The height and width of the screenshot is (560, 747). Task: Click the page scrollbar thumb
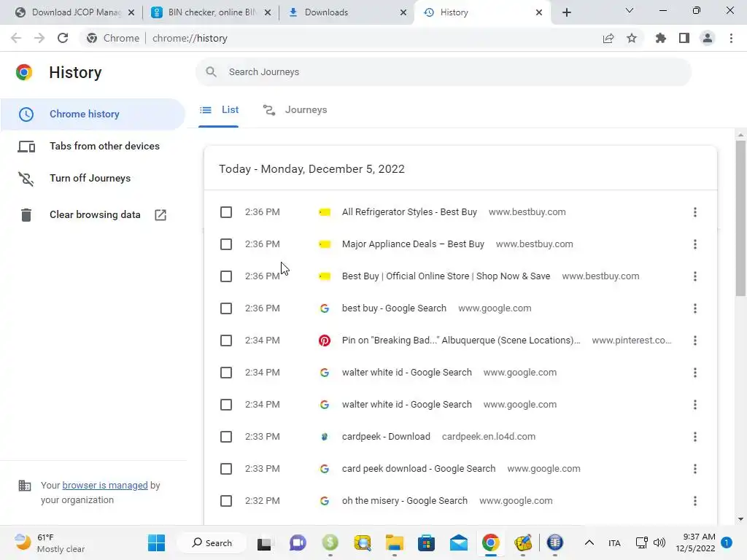pyautogui.click(x=740, y=217)
